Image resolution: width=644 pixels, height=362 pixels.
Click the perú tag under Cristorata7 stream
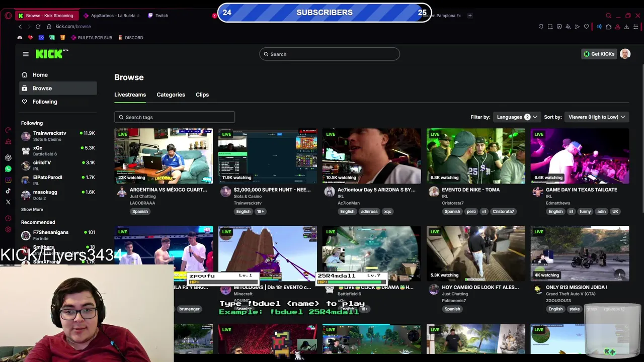(x=471, y=211)
